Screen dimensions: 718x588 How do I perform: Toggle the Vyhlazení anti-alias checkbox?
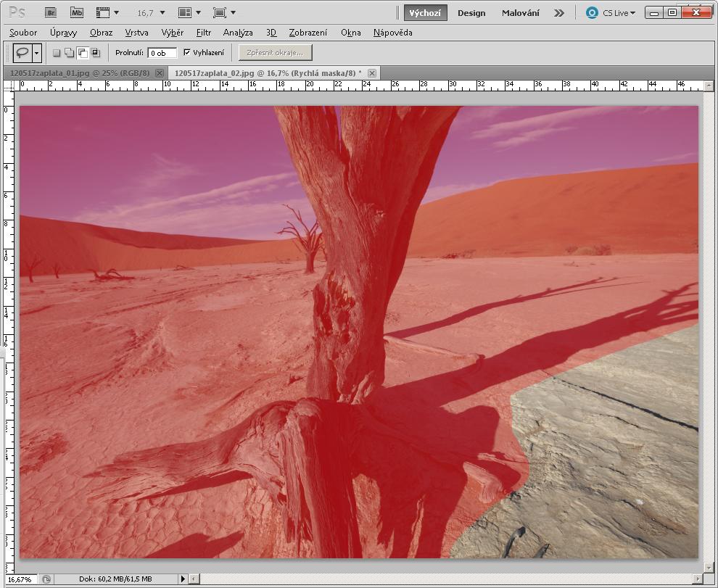click(187, 52)
